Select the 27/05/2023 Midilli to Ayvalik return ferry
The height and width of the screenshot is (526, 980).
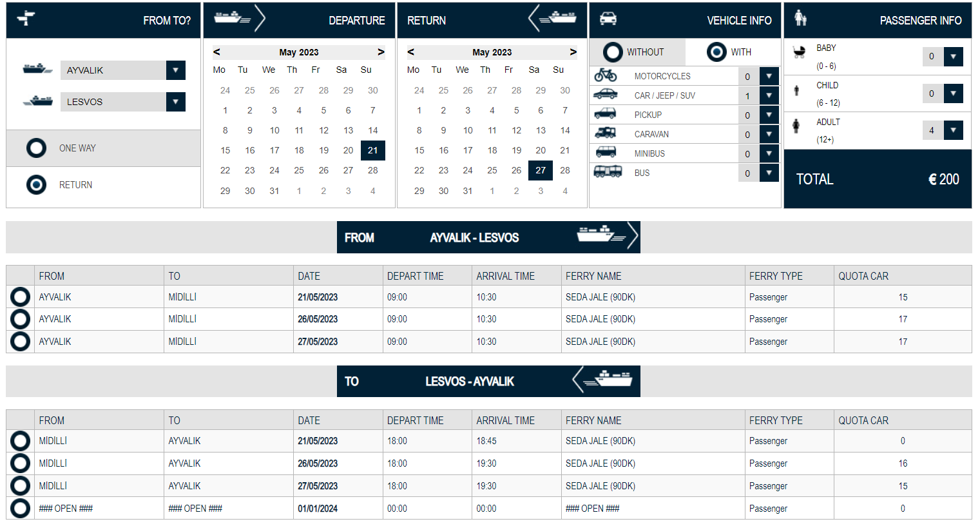20,486
